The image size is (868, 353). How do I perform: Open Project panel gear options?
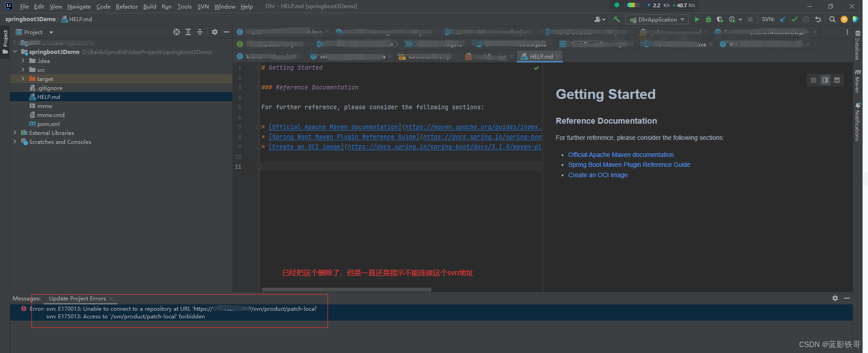click(x=214, y=32)
